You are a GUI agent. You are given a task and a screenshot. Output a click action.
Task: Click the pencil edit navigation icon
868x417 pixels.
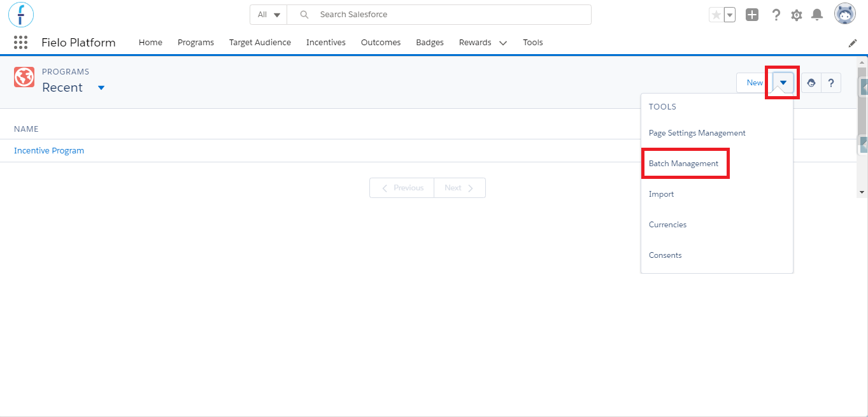coord(853,43)
